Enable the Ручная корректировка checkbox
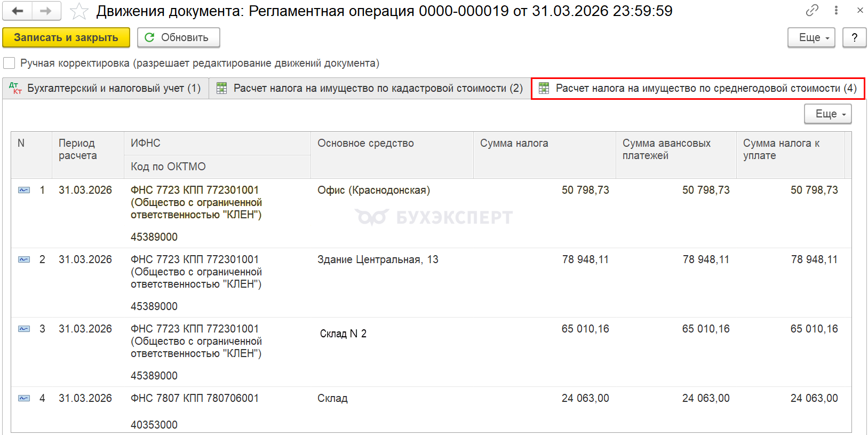 (x=9, y=63)
